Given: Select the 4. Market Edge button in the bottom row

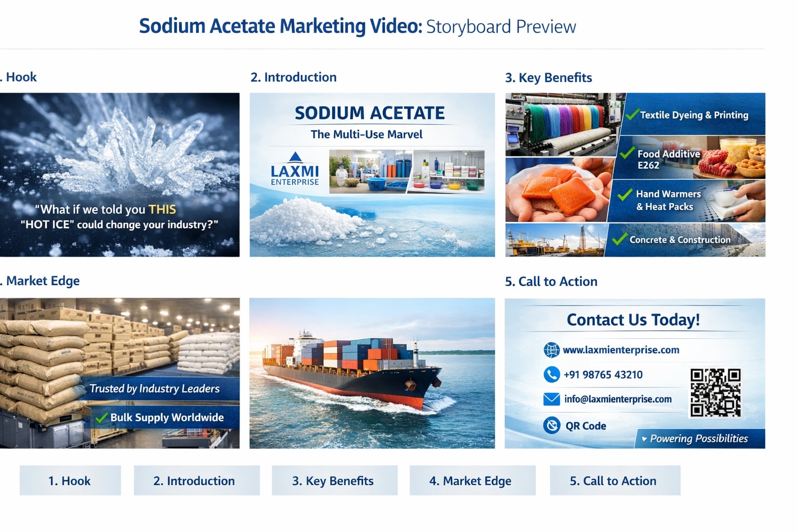Looking at the screenshot, I should (472, 481).
